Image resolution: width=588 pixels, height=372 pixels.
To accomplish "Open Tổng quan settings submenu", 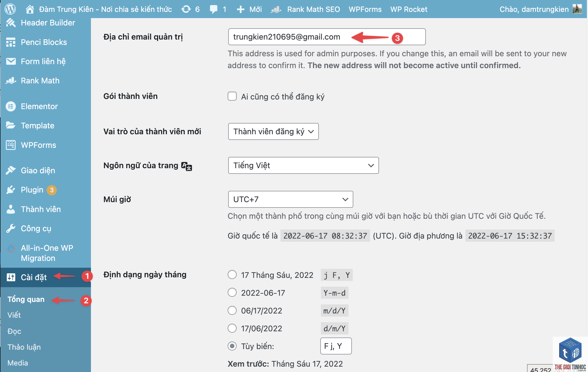I will [x=26, y=299].
